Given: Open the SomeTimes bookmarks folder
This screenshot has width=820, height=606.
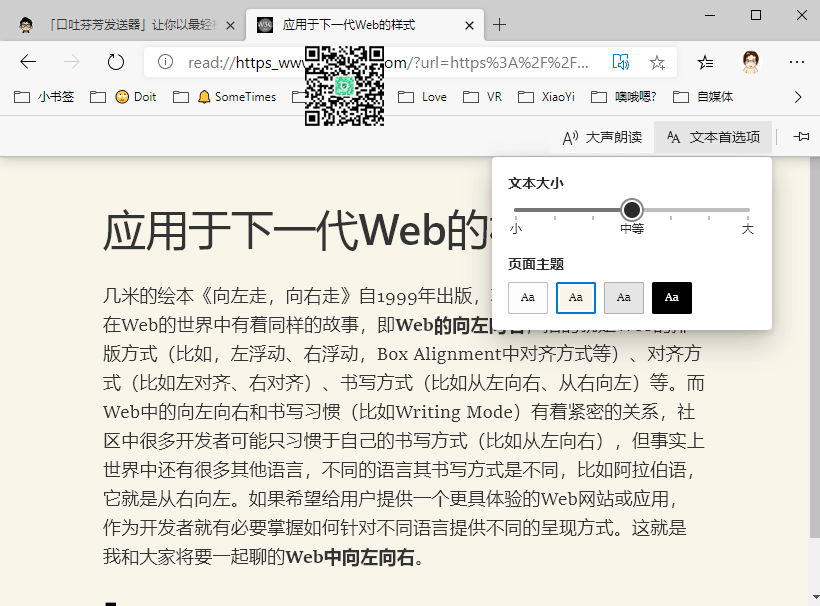Looking at the screenshot, I should tap(224, 97).
